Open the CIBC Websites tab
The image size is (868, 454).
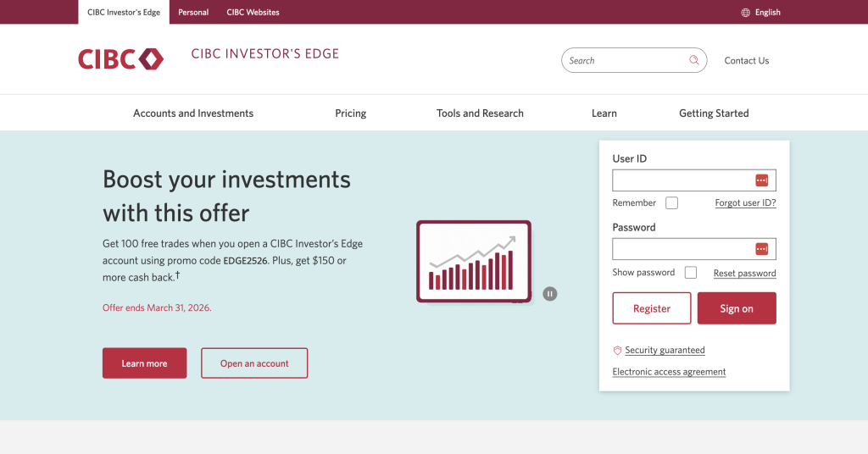tap(253, 12)
